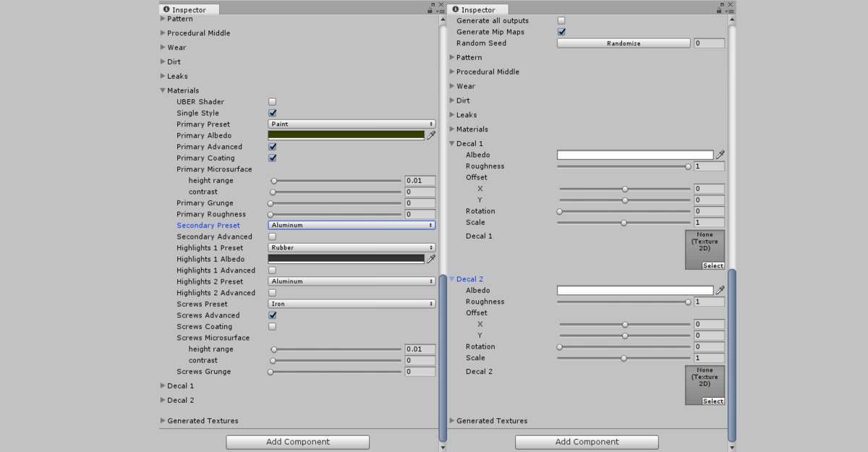Viewport: 868px width, 452px height.
Task: Click the Screws Grunge value field
Action: 420,372
